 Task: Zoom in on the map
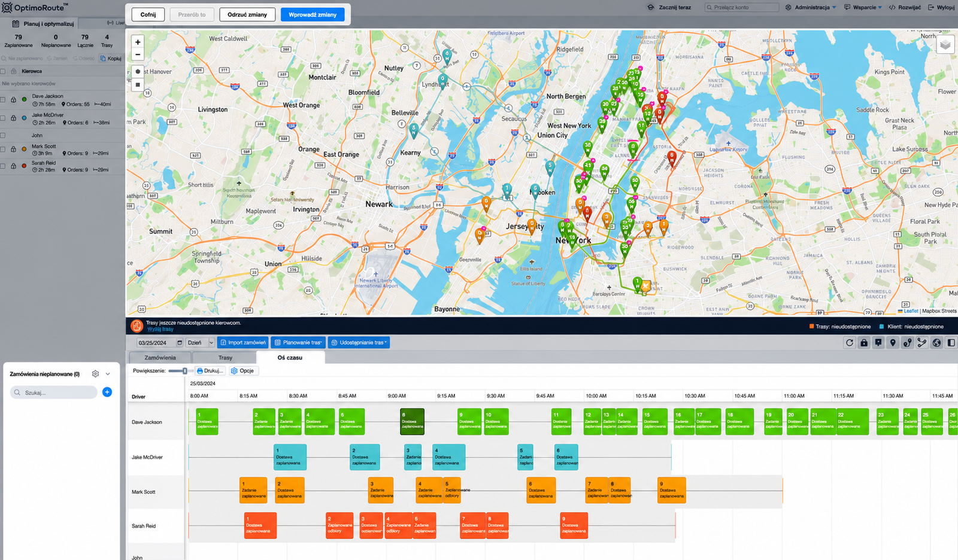point(138,42)
